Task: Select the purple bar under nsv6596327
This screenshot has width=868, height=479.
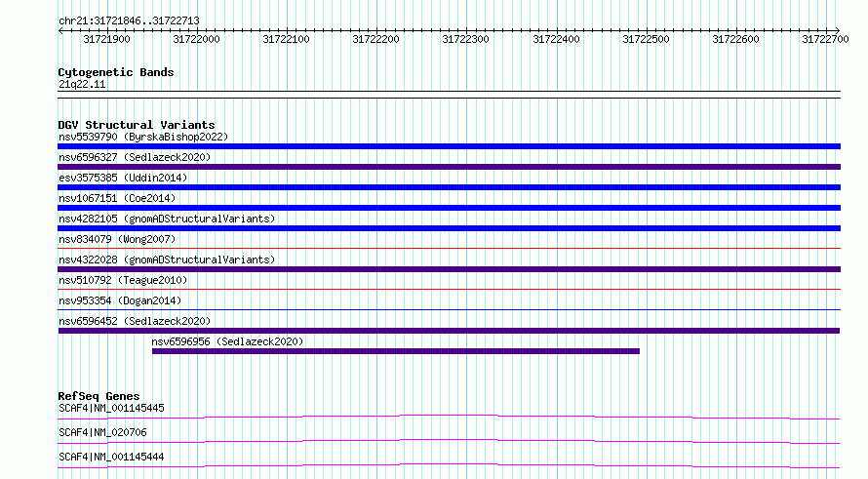Action: (x=449, y=167)
